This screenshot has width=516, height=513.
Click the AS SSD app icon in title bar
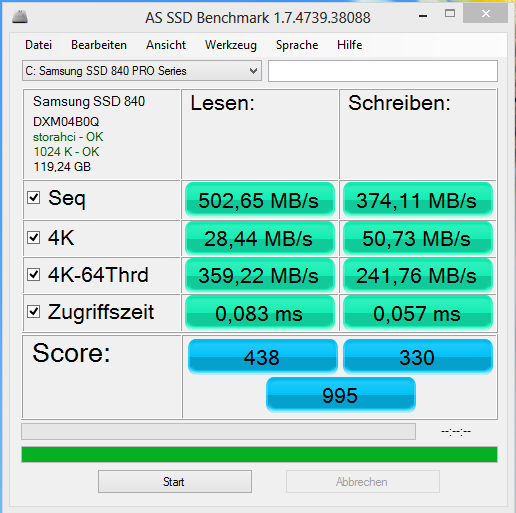20,17
